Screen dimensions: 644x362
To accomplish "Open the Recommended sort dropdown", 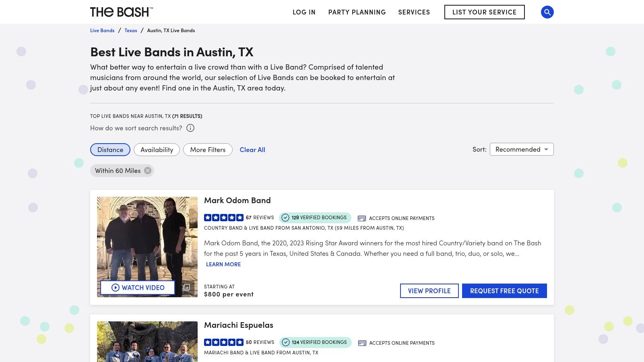I will click(521, 149).
